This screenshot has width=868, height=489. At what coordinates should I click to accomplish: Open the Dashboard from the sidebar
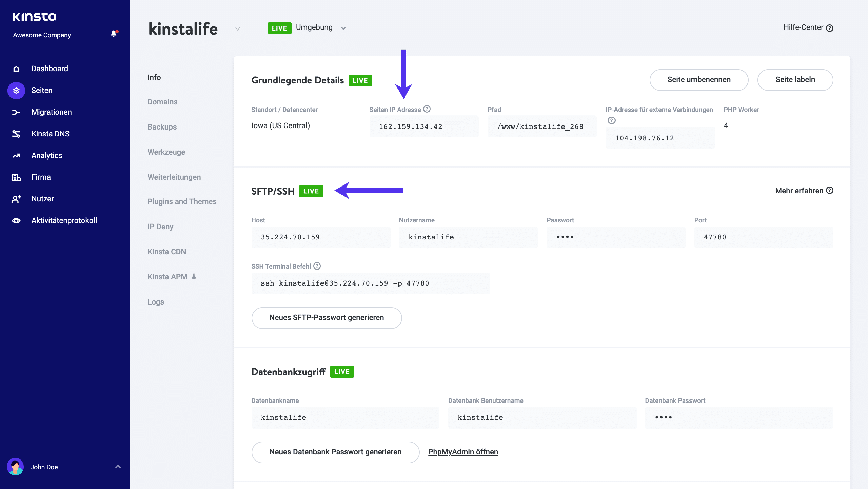(49, 68)
